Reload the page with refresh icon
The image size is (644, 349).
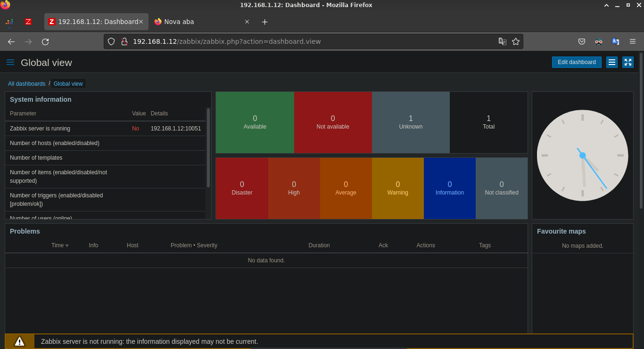[45, 41]
